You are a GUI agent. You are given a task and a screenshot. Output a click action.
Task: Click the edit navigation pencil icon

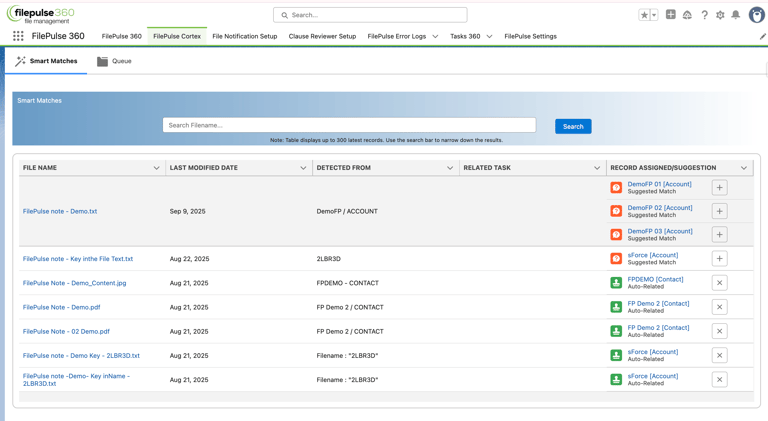[763, 36]
